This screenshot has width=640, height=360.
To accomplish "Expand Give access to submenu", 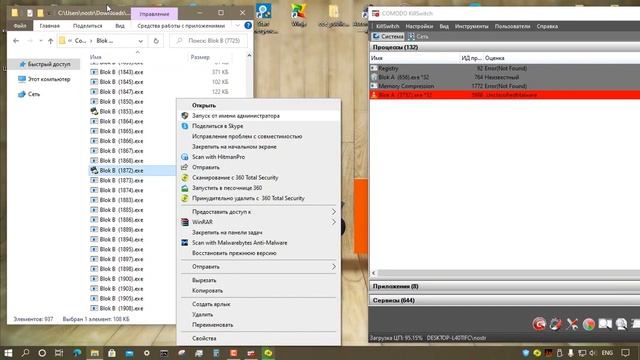I will 259,212.
